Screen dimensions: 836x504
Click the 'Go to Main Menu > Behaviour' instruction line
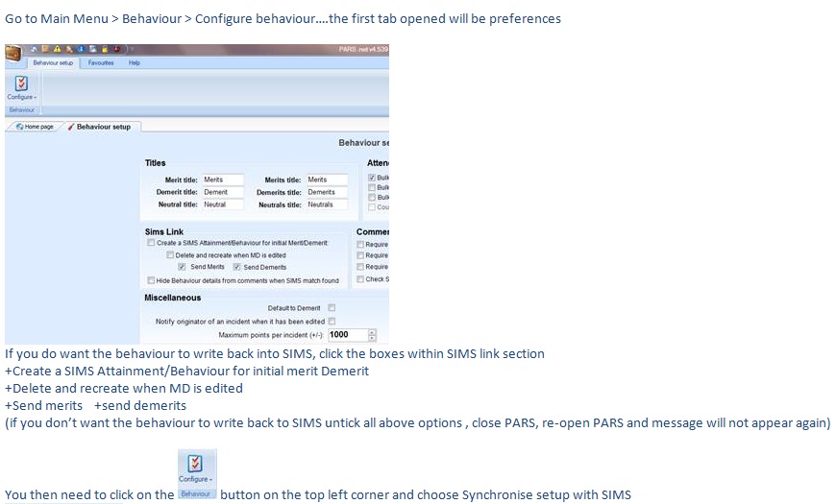[x=283, y=18]
